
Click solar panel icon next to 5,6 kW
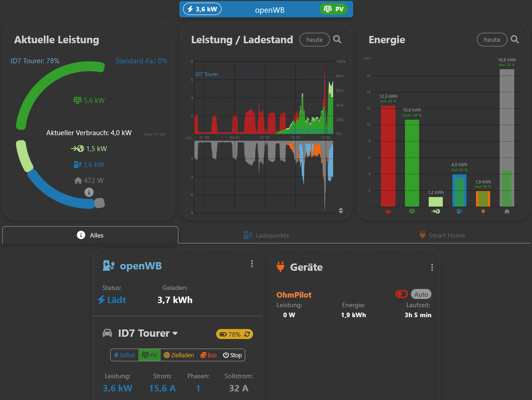pyautogui.click(x=77, y=100)
